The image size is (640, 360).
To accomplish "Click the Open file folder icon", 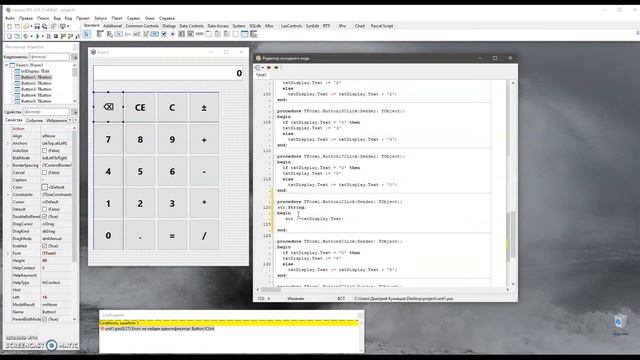I will pyautogui.click(x=26, y=27).
